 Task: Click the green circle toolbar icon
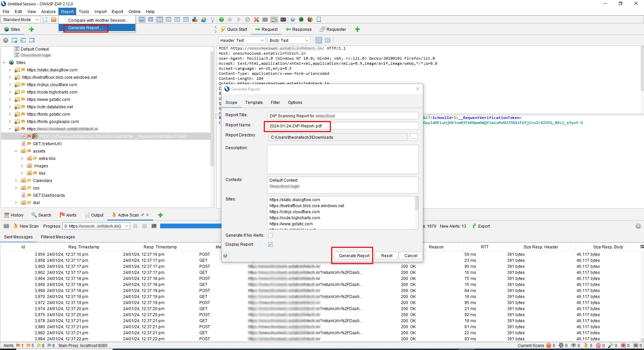pos(221,20)
